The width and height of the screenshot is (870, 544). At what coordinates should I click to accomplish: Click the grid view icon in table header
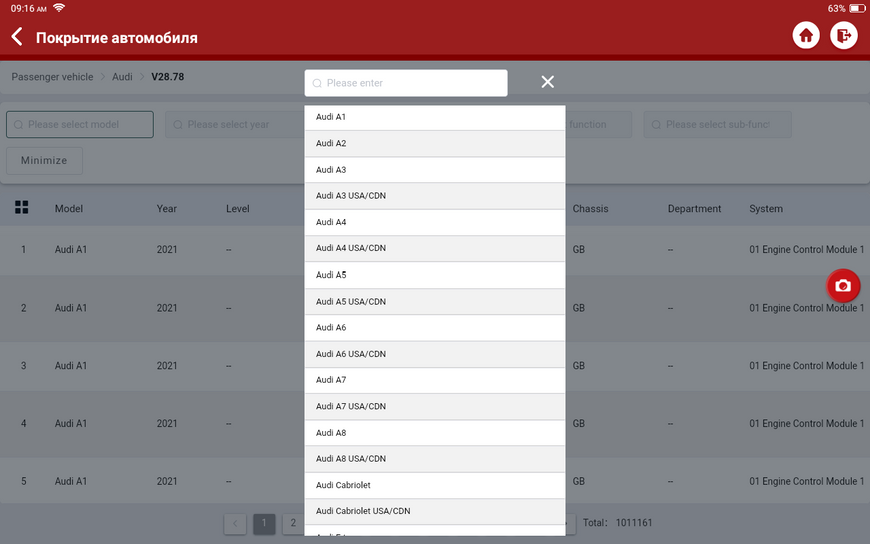point(22,208)
